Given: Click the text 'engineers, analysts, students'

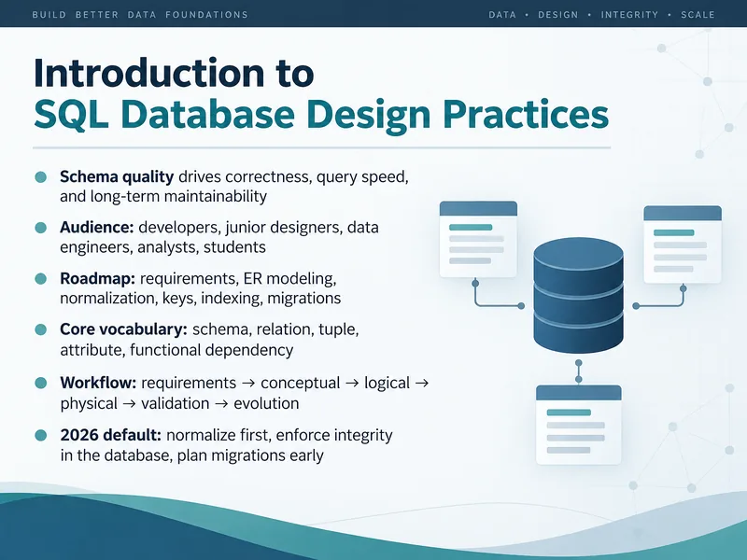Looking at the screenshot, I should tap(162, 247).
